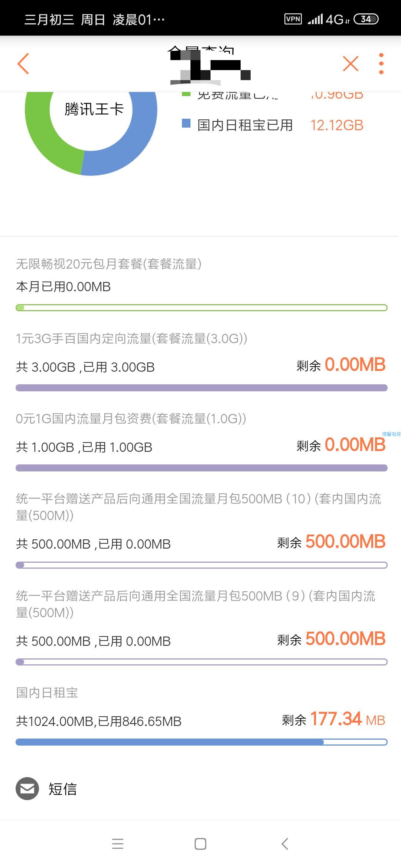Tap the 12.12GB daily rental usage value

click(337, 125)
